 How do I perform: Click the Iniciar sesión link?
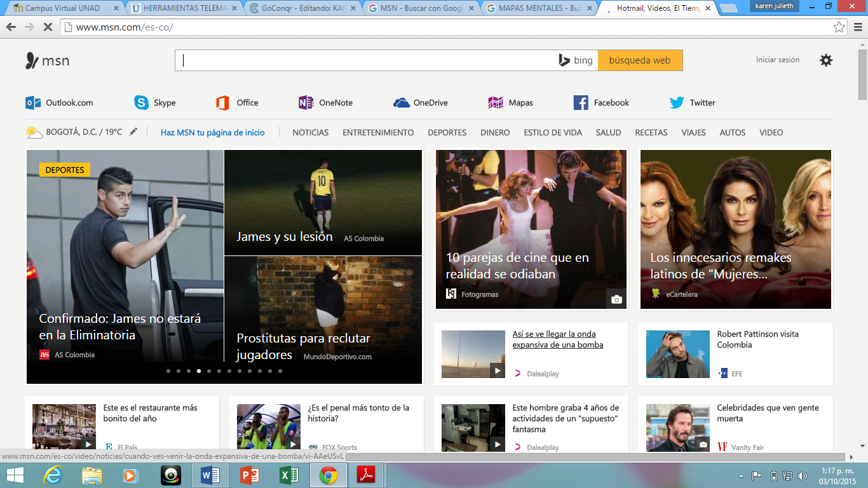click(777, 60)
